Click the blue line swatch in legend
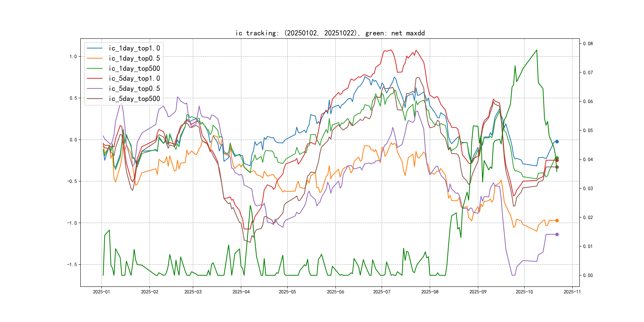Image resolution: width=644 pixels, height=322 pixels. [95, 48]
